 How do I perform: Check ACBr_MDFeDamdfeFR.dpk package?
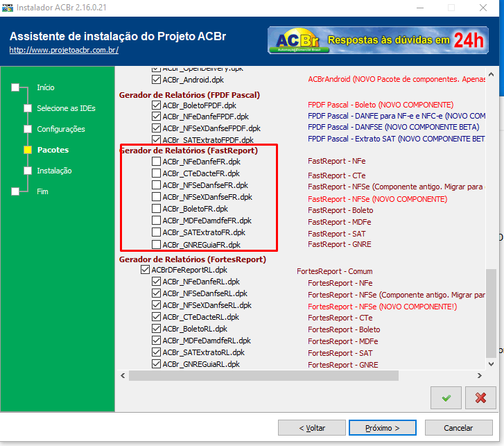[156, 221]
